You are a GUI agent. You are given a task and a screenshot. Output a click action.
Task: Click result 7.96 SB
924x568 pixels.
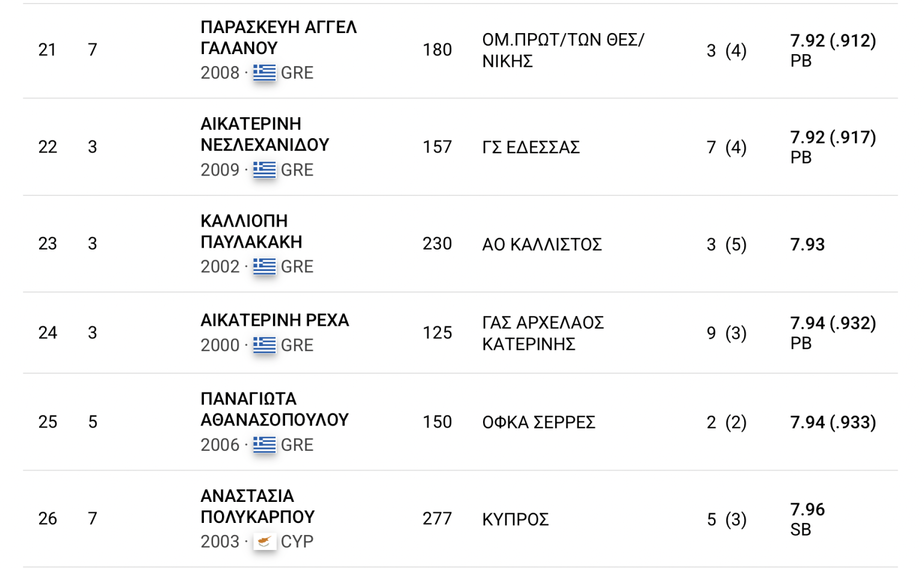point(807,519)
